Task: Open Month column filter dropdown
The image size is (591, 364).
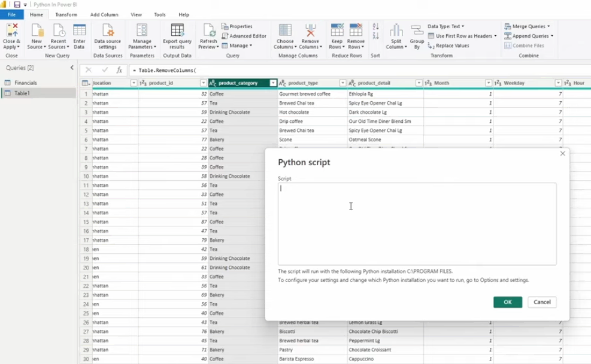Action: pyautogui.click(x=489, y=83)
